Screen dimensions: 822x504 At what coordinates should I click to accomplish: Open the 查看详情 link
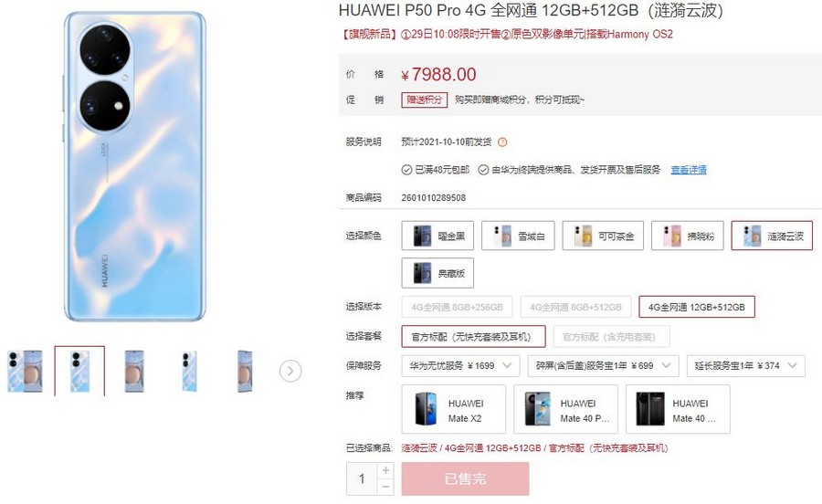pyautogui.click(x=689, y=170)
